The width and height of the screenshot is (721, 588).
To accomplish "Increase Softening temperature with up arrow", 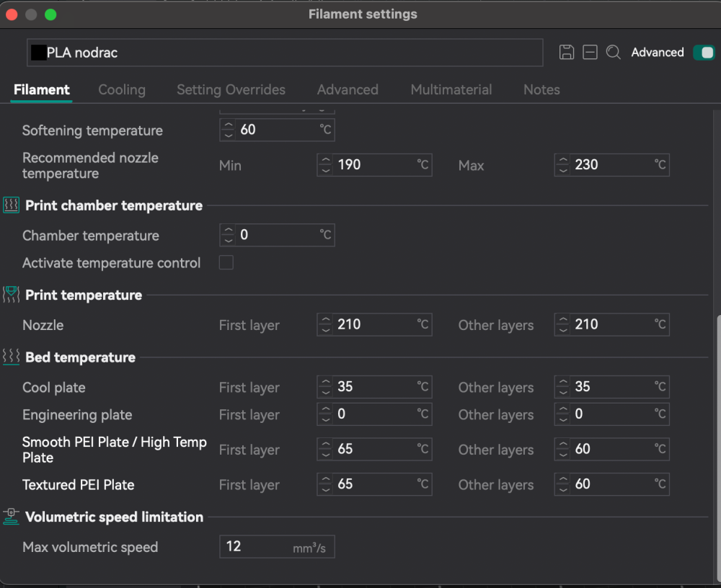I will pyautogui.click(x=229, y=125).
